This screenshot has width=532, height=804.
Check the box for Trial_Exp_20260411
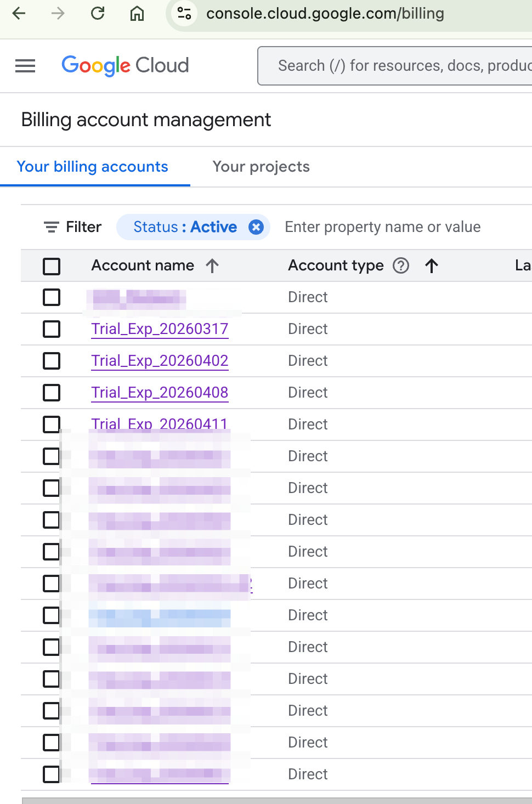coord(52,424)
